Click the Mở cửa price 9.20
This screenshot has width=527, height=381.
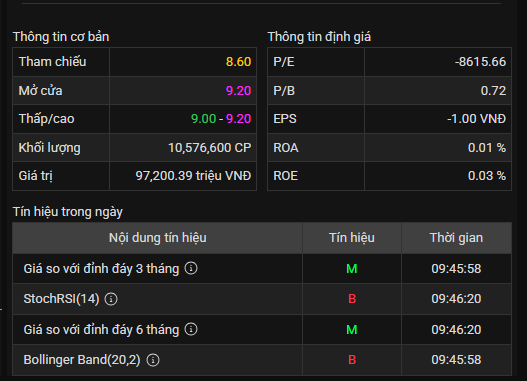click(x=238, y=91)
